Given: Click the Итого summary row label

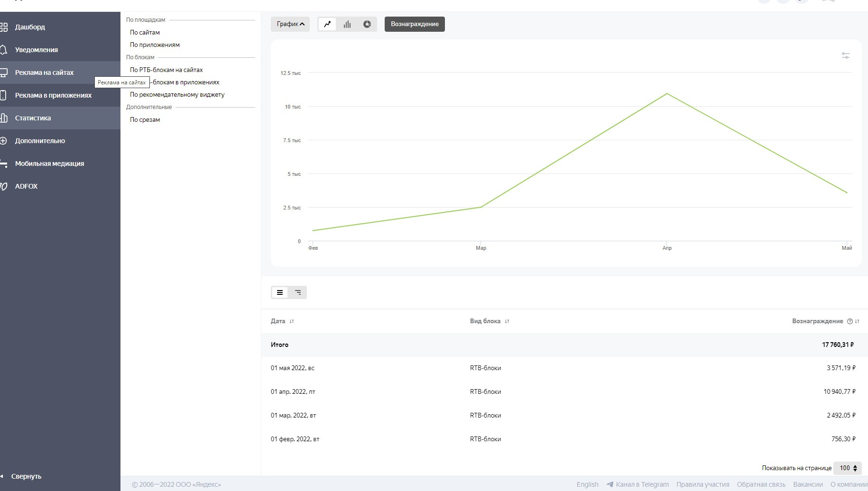Looking at the screenshot, I should tap(279, 345).
